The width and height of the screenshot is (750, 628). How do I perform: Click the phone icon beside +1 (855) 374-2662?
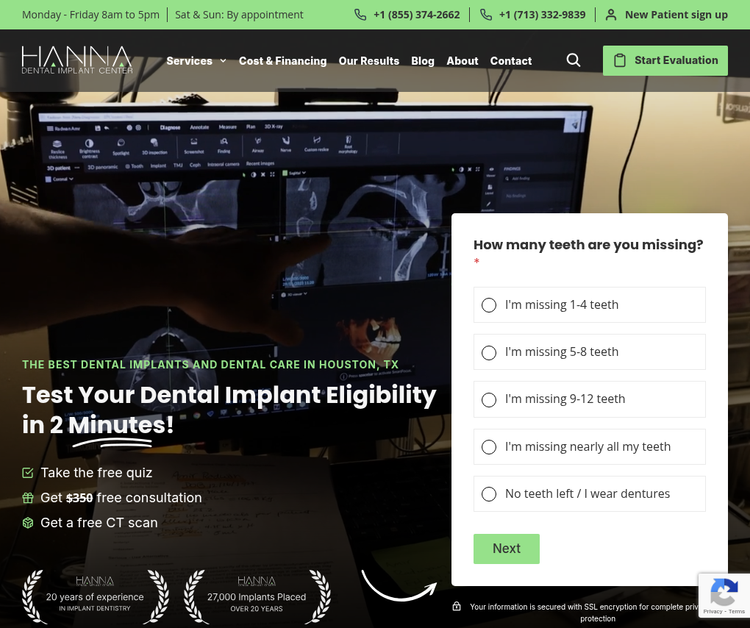pyautogui.click(x=360, y=15)
